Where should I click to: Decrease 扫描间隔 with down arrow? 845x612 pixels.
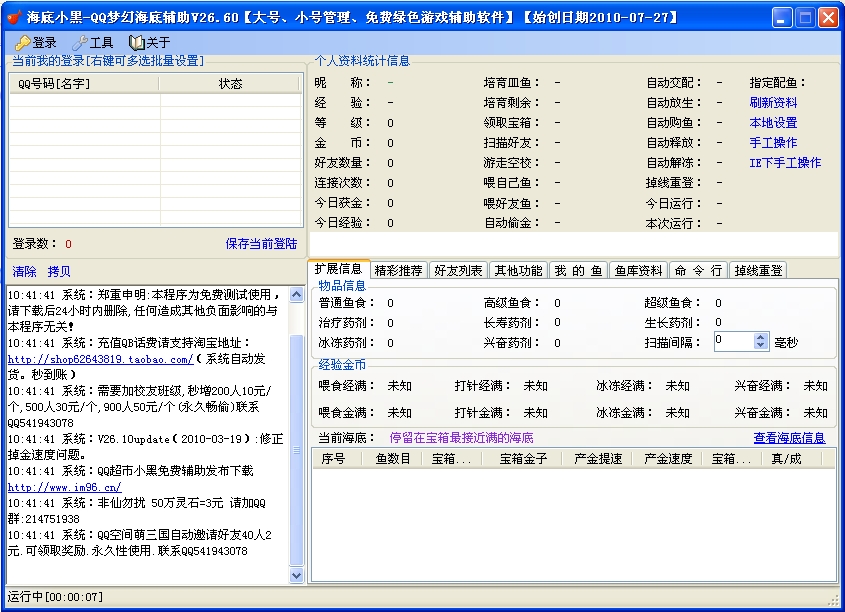click(x=760, y=345)
